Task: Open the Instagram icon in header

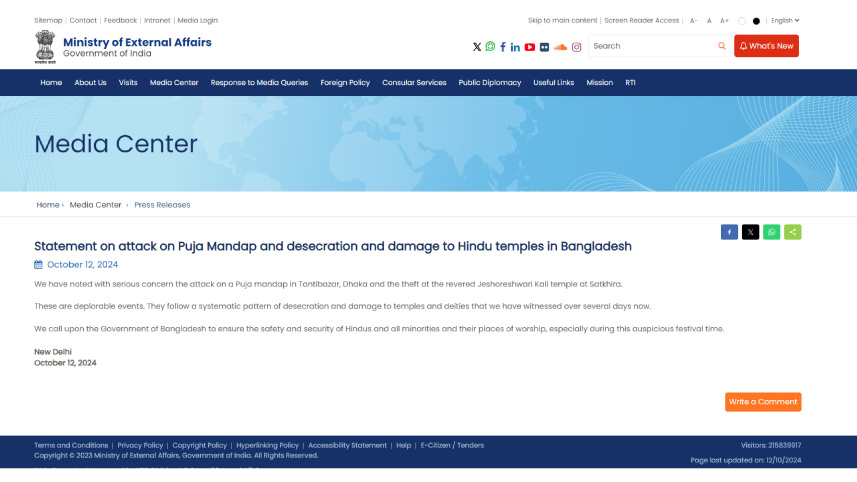Action: [576, 46]
